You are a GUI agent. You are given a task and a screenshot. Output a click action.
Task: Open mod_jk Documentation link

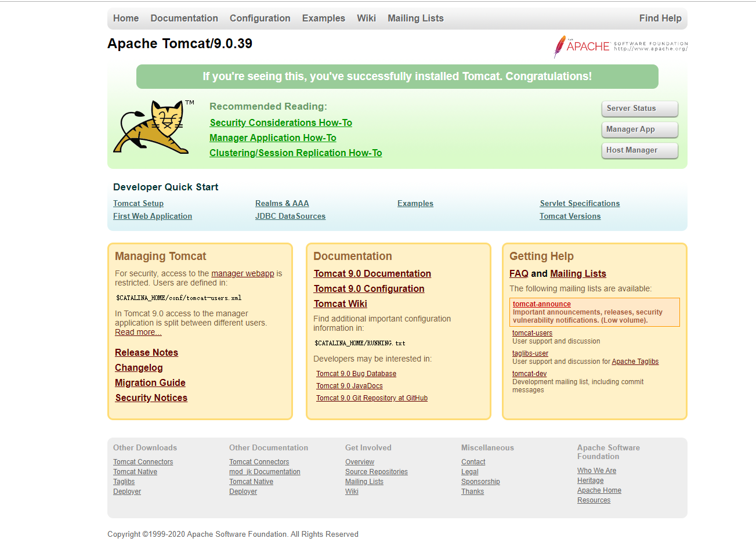pyautogui.click(x=265, y=472)
